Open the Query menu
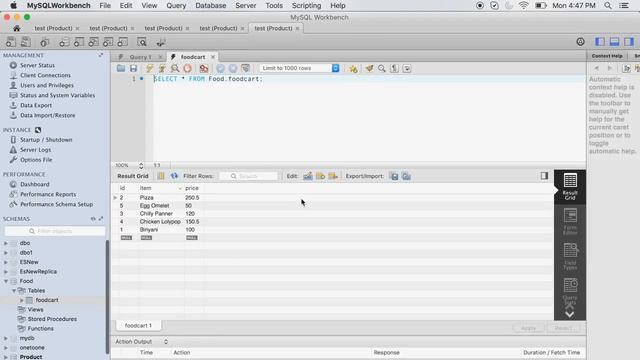Viewport: 640px width, 360px height. coord(176,6)
